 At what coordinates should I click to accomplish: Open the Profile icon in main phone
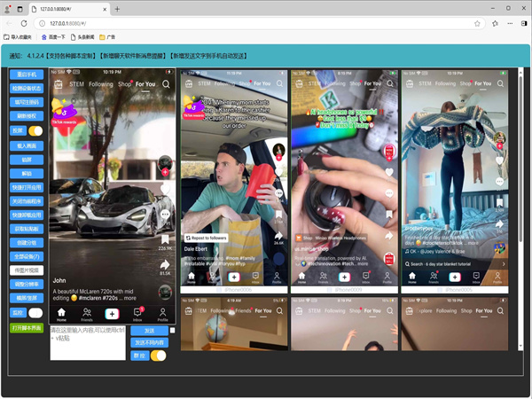(162, 315)
